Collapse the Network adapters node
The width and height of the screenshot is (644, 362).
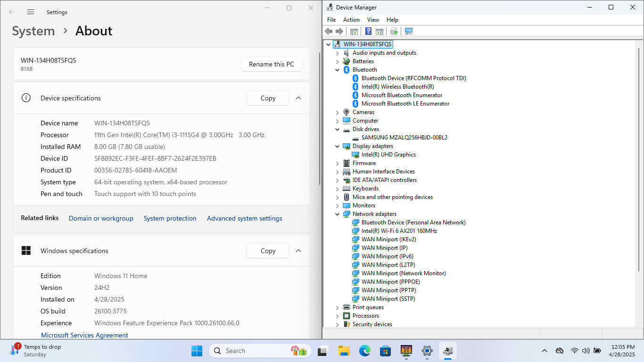(338, 214)
